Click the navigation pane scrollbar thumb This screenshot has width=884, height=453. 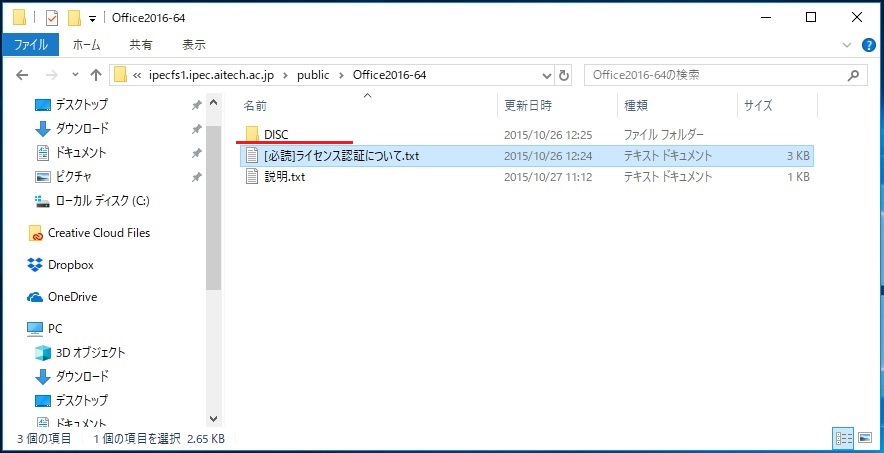click(x=213, y=208)
